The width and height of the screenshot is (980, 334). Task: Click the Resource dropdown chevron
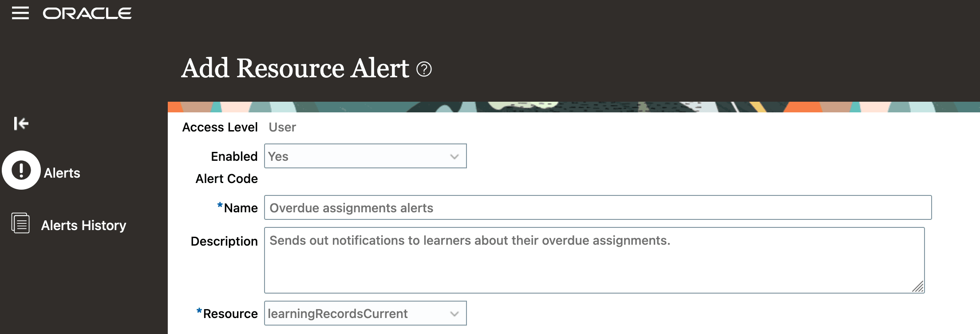coord(454,314)
